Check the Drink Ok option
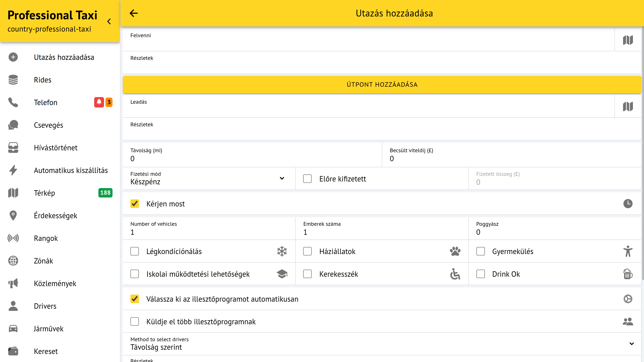 tap(480, 274)
